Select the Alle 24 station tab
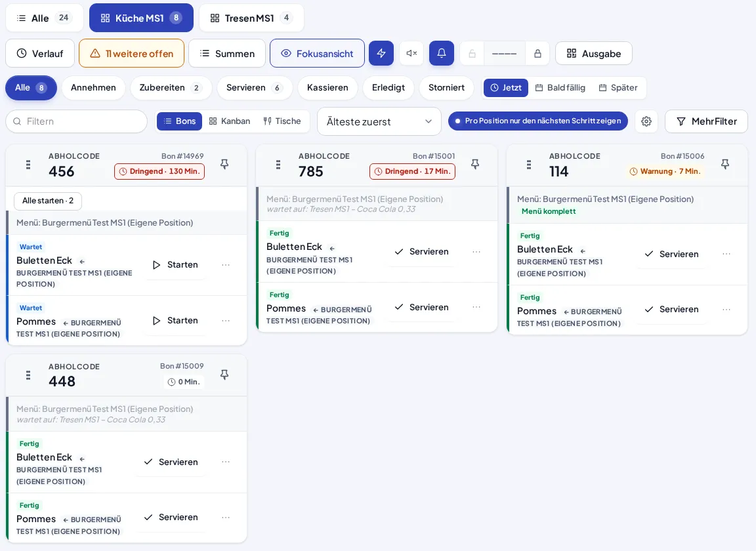 tap(45, 18)
